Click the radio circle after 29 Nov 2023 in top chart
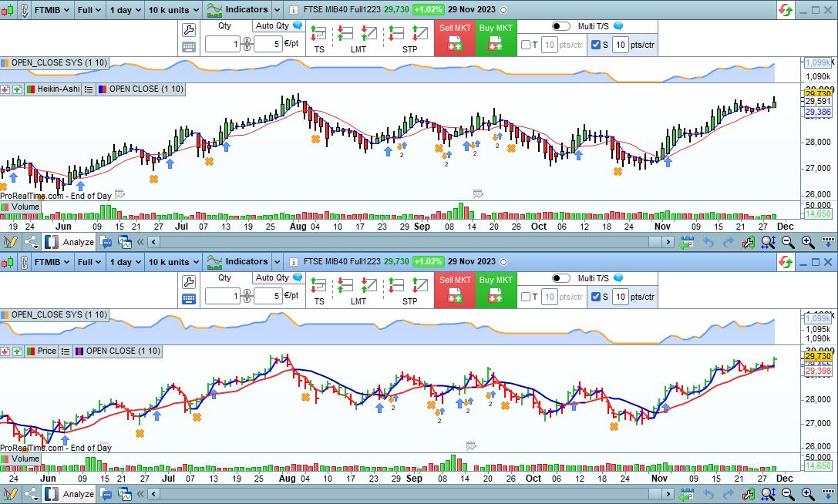The width and height of the screenshot is (838, 504). pos(503,9)
